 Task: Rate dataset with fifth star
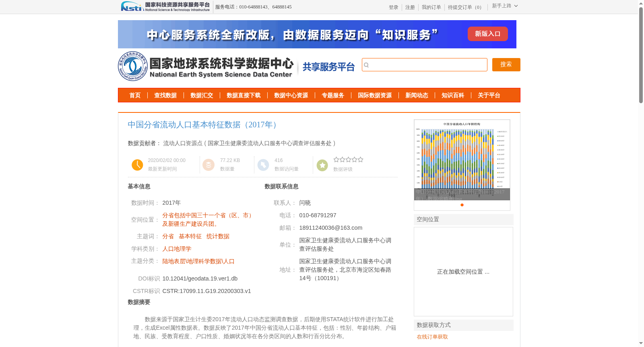click(361, 160)
